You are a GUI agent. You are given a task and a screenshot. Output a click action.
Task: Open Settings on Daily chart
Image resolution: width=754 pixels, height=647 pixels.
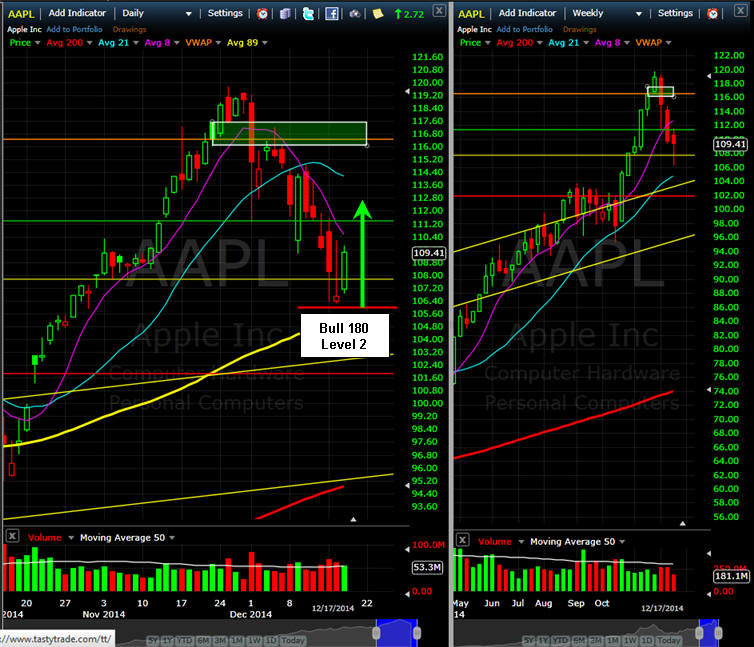(225, 13)
